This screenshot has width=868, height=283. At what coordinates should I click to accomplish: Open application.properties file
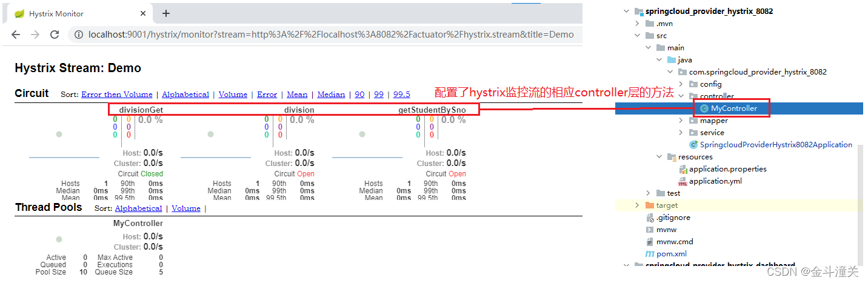coord(728,169)
